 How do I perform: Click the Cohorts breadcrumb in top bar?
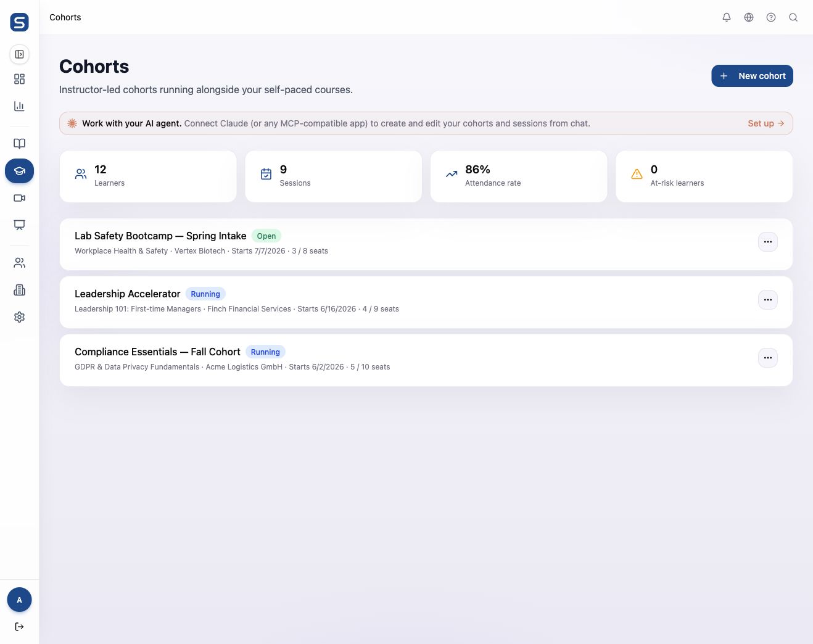[x=65, y=17]
